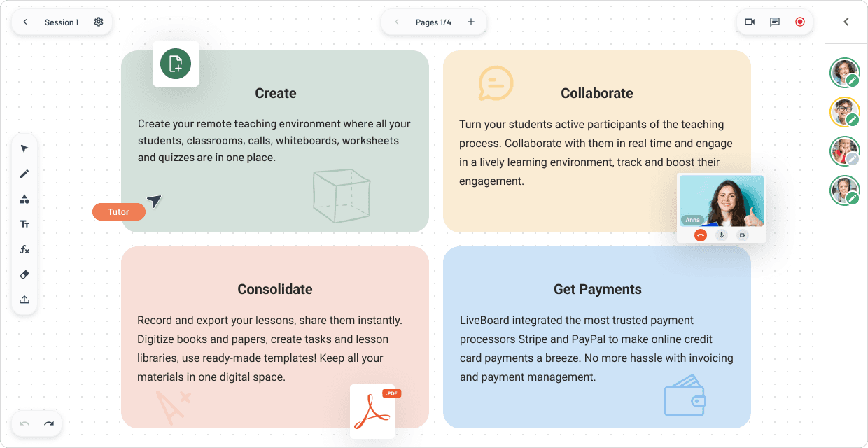The height and width of the screenshot is (448, 868).
Task: Click the upload export icon
Action: 24,300
